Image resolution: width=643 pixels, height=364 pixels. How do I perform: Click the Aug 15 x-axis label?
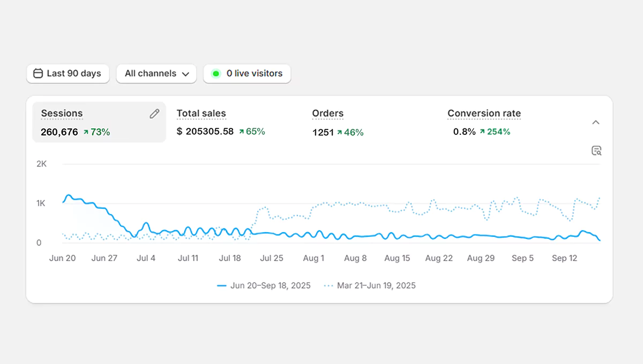397,258
